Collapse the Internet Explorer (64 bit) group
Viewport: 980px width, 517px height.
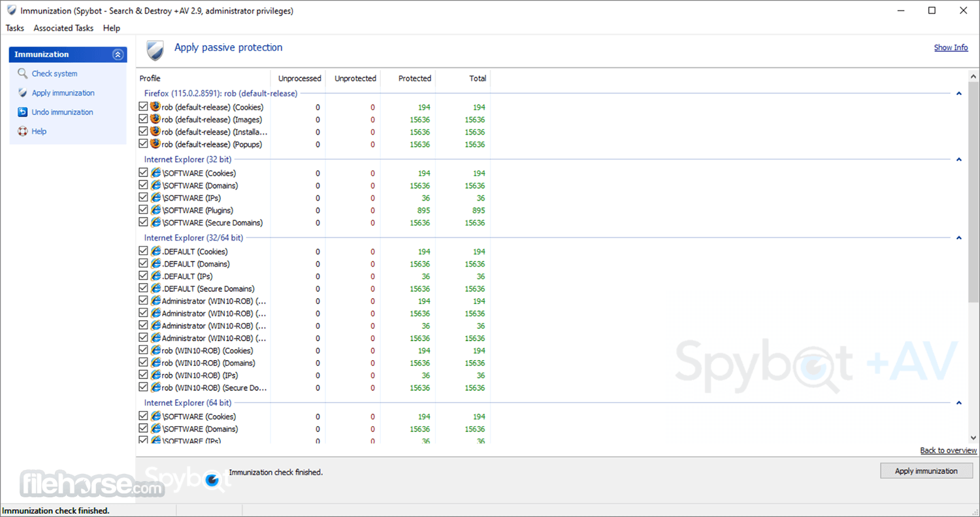click(x=958, y=403)
